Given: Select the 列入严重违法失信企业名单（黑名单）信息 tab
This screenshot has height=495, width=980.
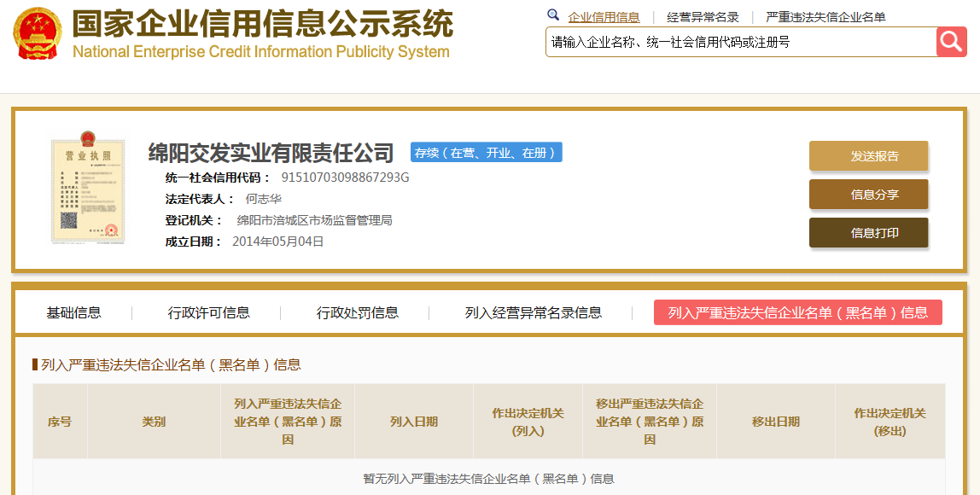Looking at the screenshot, I should click(798, 312).
